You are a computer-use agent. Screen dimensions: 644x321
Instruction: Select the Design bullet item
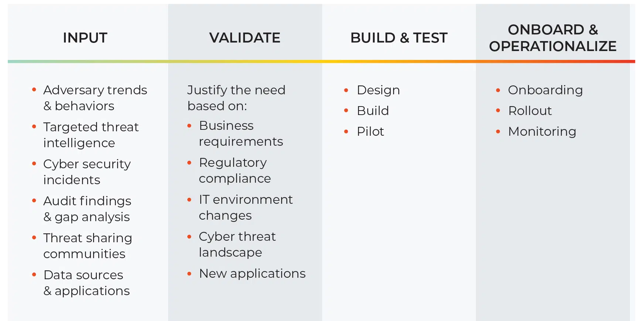tap(378, 90)
